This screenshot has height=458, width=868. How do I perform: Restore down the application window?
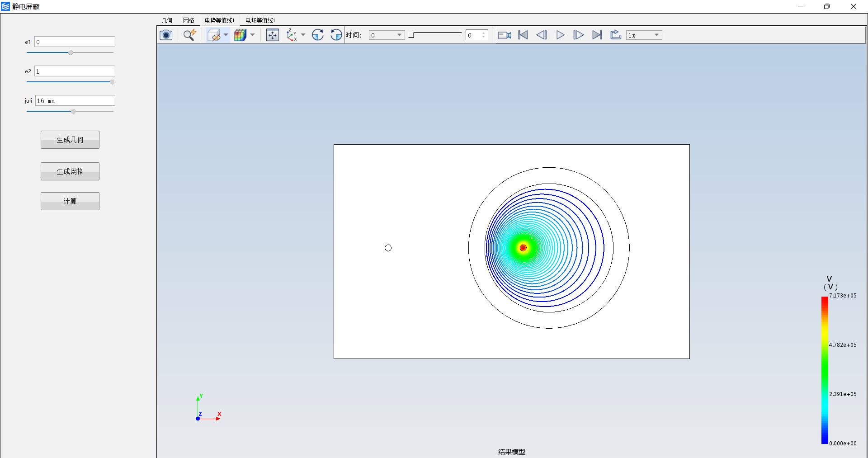[826, 6]
